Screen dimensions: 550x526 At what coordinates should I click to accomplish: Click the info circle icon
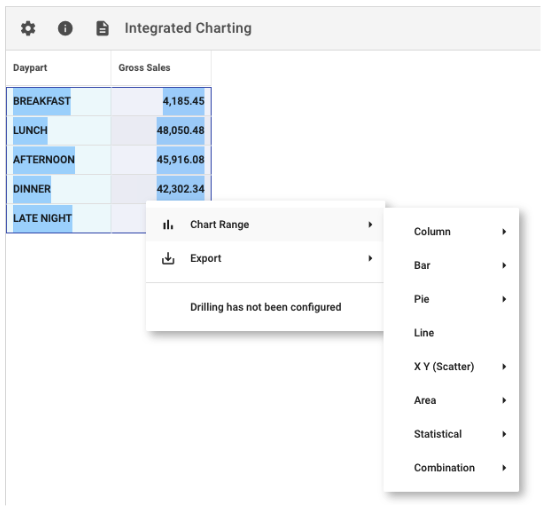(x=65, y=28)
